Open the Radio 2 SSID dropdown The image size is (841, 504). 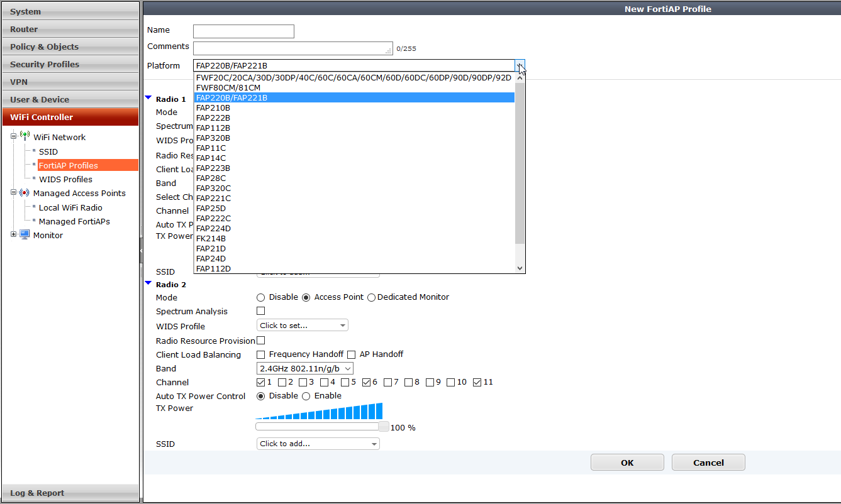[x=318, y=444]
